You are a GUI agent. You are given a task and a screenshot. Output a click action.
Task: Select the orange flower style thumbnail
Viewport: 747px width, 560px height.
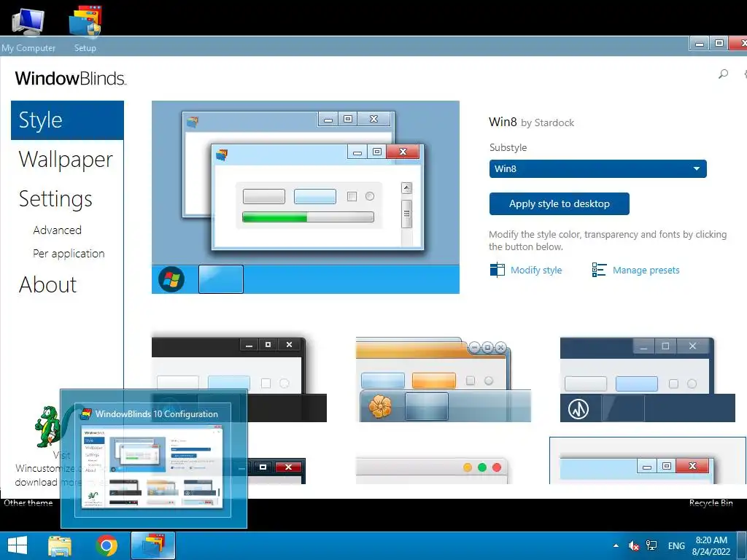pyautogui.click(x=443, y=379)
